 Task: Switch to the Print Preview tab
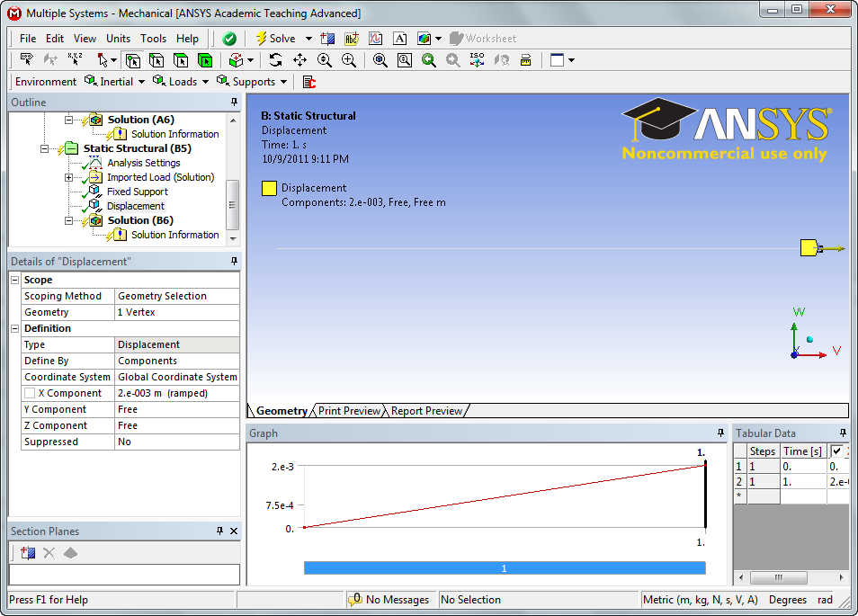click(349, 411)
